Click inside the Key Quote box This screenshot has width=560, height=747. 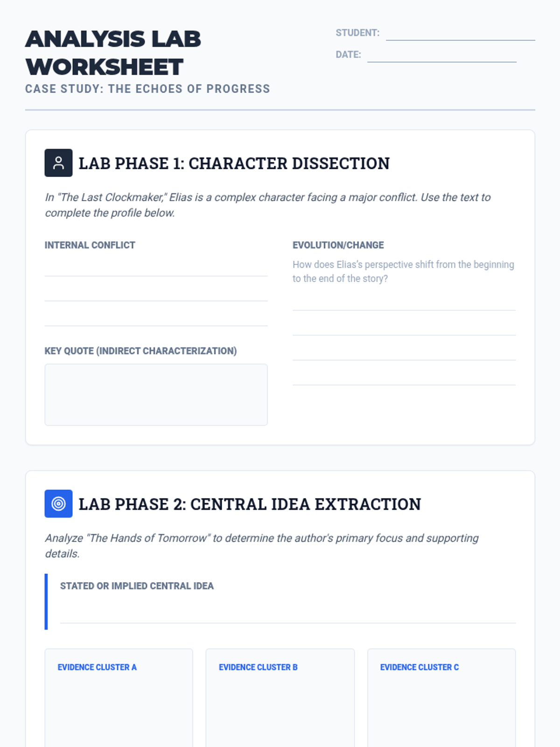click(156, 395)
